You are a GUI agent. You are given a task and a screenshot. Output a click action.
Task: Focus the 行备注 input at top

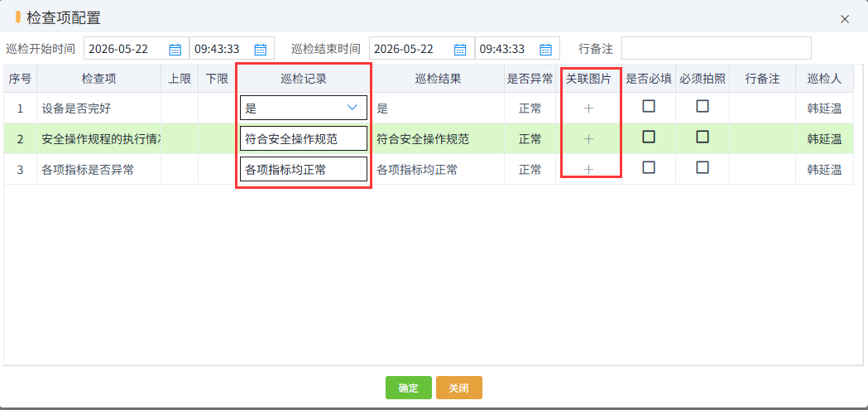coord(717,48)
